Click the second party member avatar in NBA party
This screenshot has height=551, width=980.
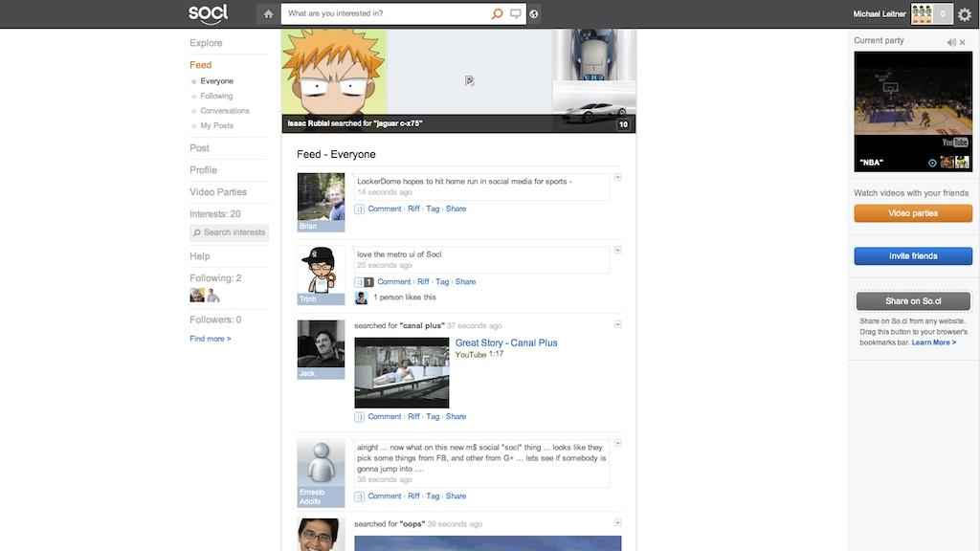click(x=963, y=163)
